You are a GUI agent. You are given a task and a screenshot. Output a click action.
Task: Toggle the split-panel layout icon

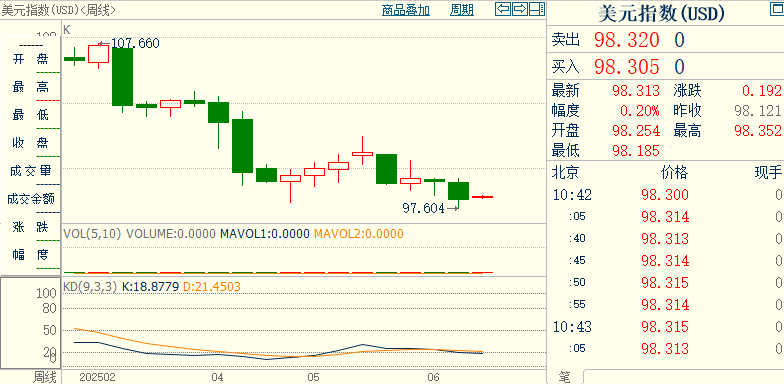click(x=537, y=9)
